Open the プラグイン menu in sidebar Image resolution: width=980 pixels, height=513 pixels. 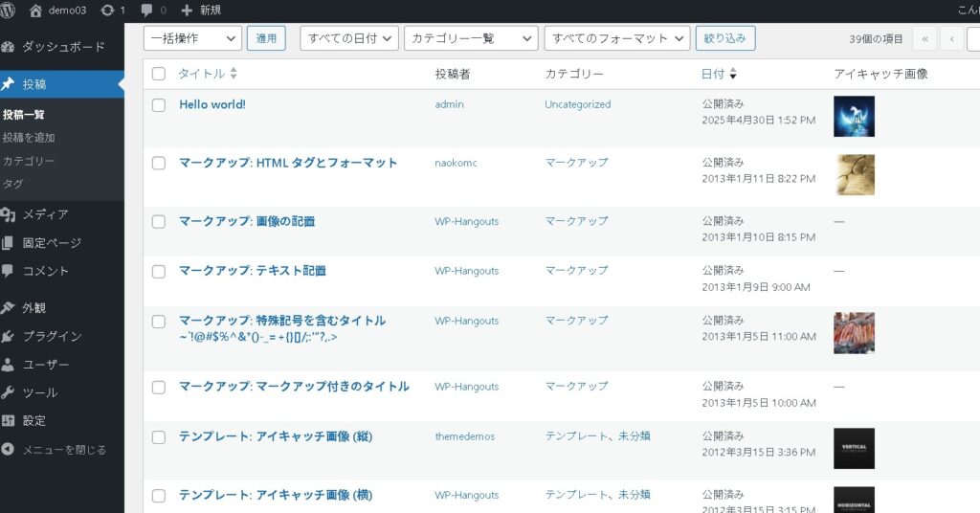click(52, 336)
